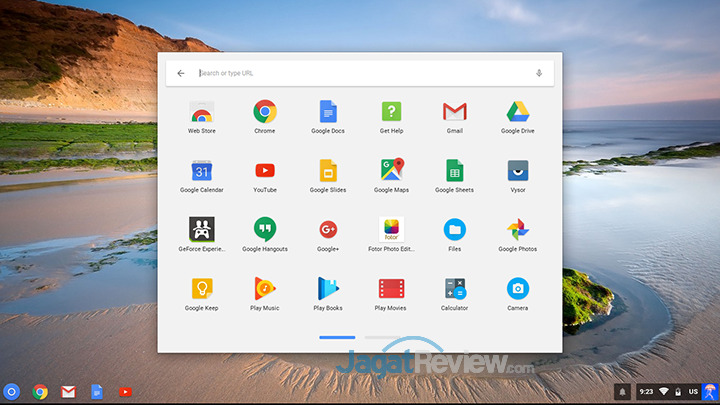
Task: Open the notifications bell in system tray
Action: (622, 391)
